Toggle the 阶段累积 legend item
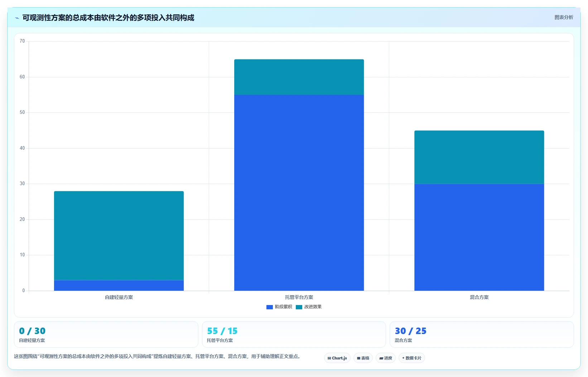588x377 pixels. 279,307
